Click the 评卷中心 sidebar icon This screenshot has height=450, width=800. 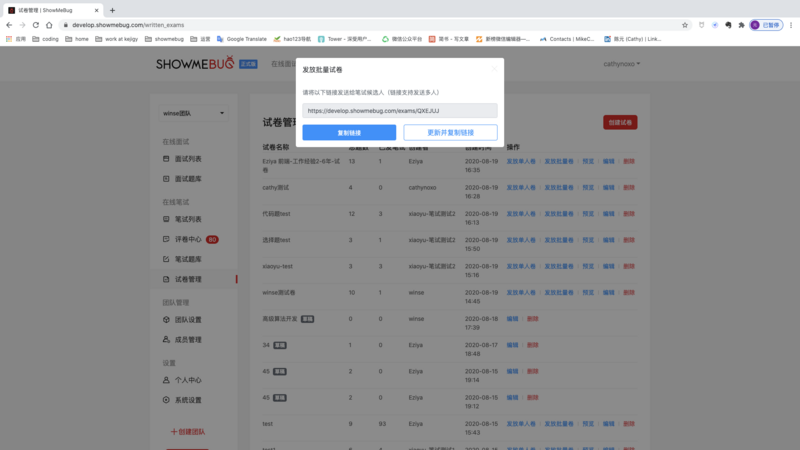pyautogui.click(x=166, y=239)
